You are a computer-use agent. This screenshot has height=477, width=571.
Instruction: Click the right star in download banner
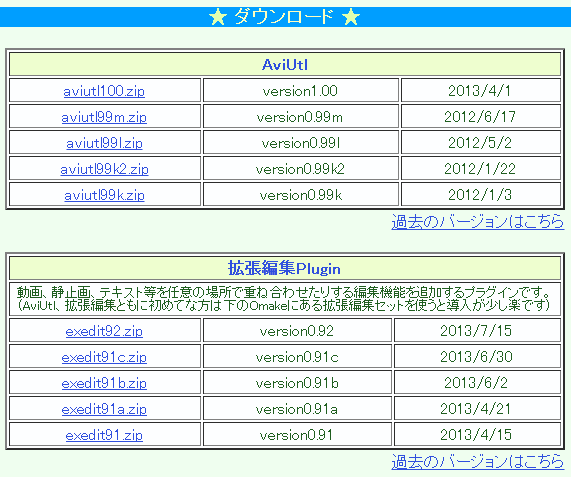(351, 17)
